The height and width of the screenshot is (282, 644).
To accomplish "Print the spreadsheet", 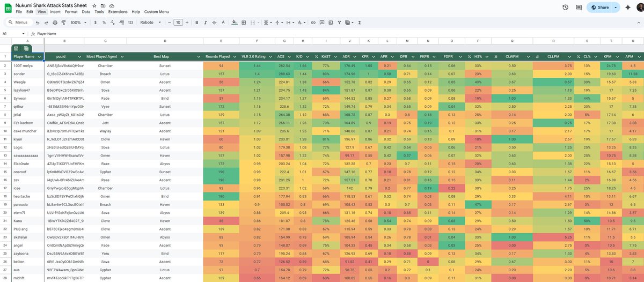I will [55, 23].
